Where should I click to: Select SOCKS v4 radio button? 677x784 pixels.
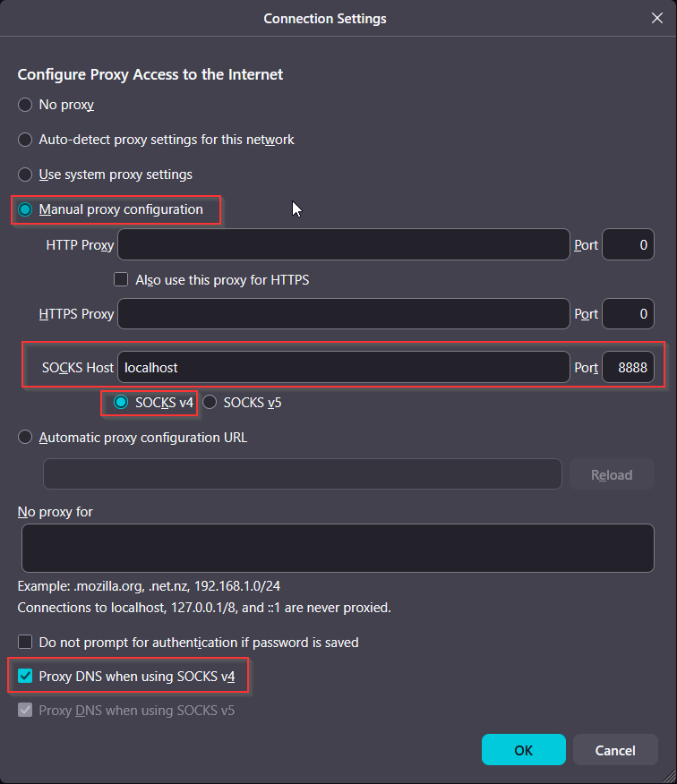click(x=122, y=402)
